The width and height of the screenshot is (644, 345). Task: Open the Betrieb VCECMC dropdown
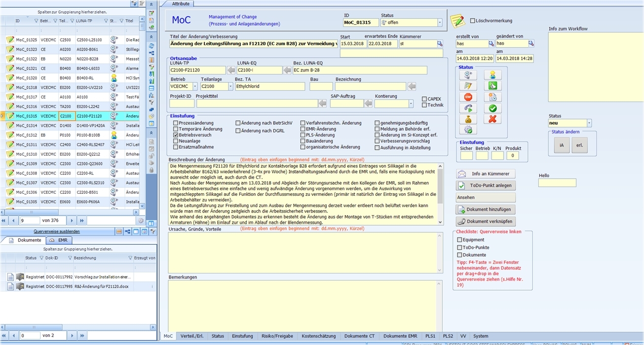[x=195, y=87]
